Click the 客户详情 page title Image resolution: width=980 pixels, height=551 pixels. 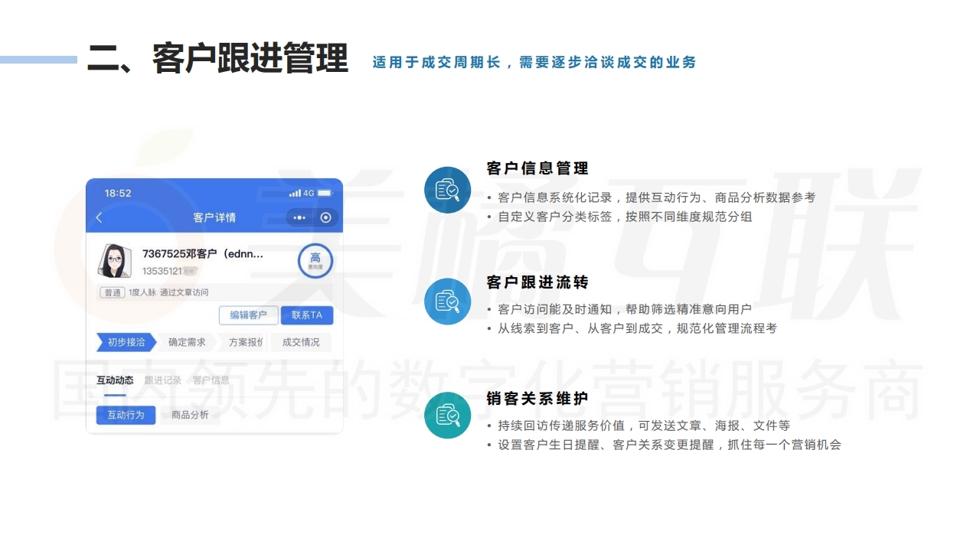214,218
